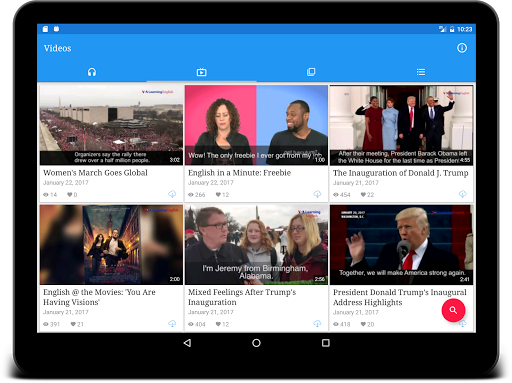
Task: Open Women's March Goes Global thumbnail
Action: tap(111, 125)
